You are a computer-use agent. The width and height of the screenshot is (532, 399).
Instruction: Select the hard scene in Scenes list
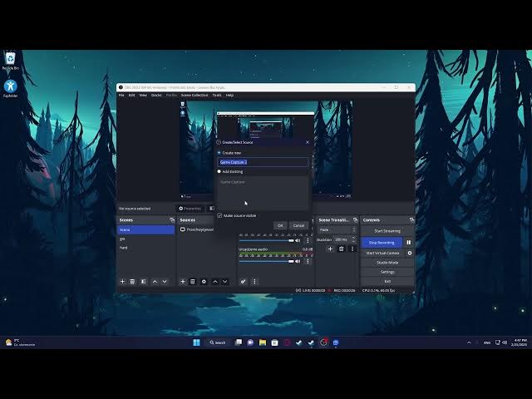146,248
